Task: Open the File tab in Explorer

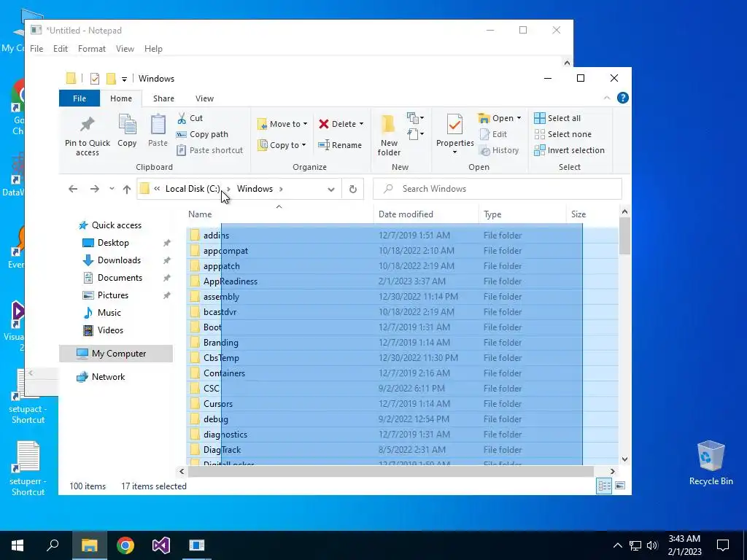Action: (x=80, y=98)
